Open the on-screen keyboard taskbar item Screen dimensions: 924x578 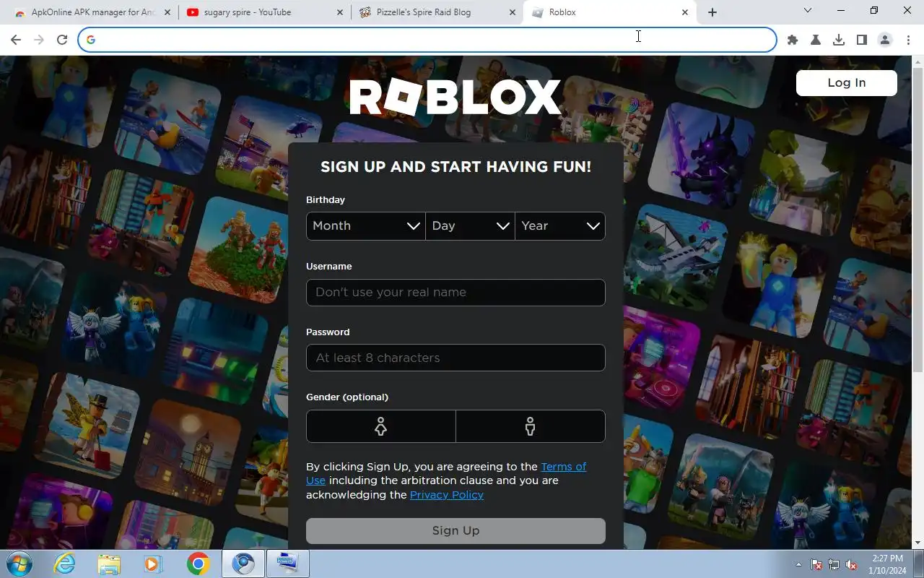click(288, 564)
